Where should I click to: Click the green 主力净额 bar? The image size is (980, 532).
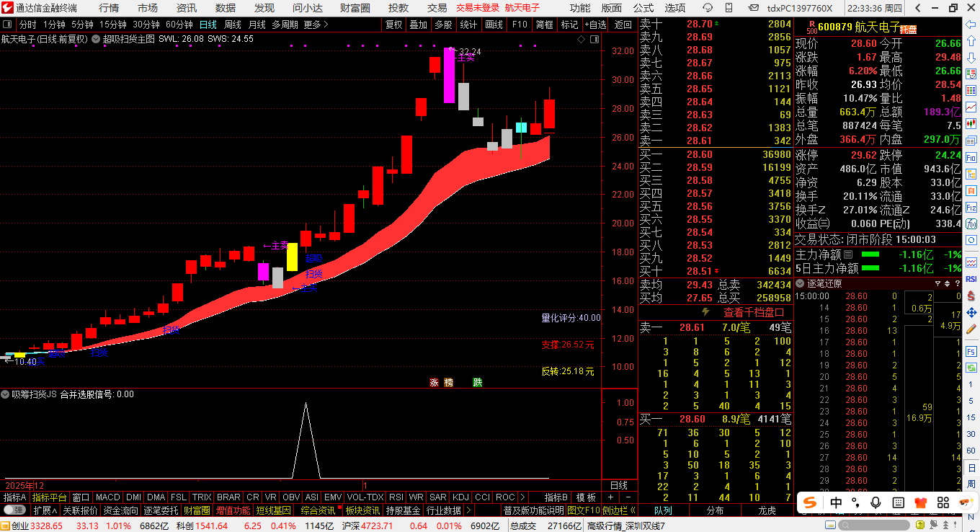tap(870, 254)
